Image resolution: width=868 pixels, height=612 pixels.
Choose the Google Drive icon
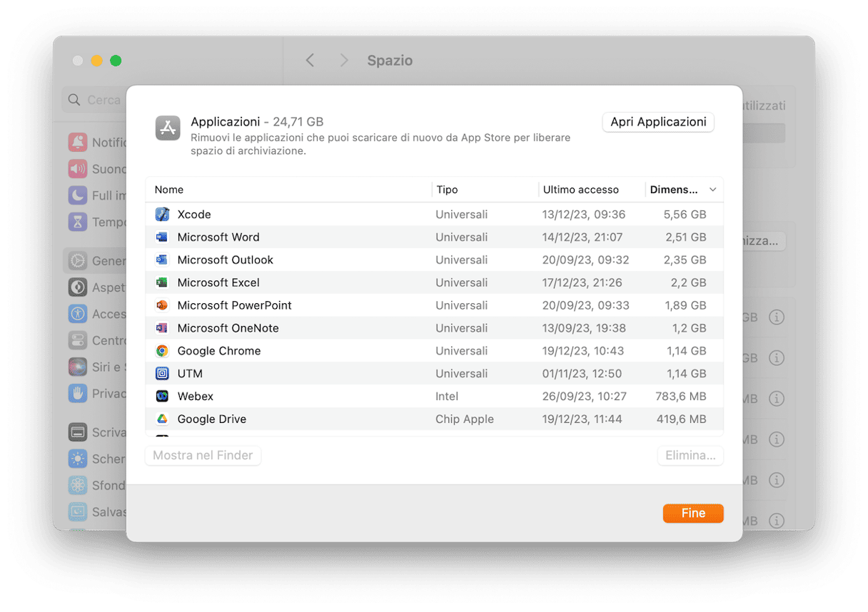coord(162,419)
